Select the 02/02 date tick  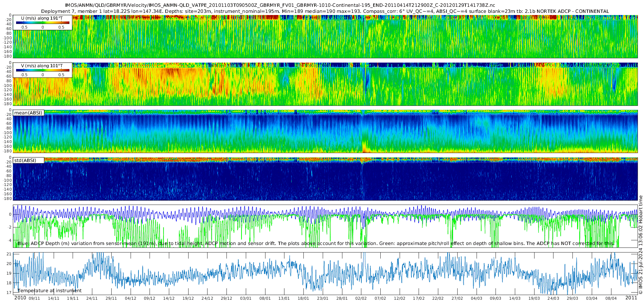coord(361,298)
